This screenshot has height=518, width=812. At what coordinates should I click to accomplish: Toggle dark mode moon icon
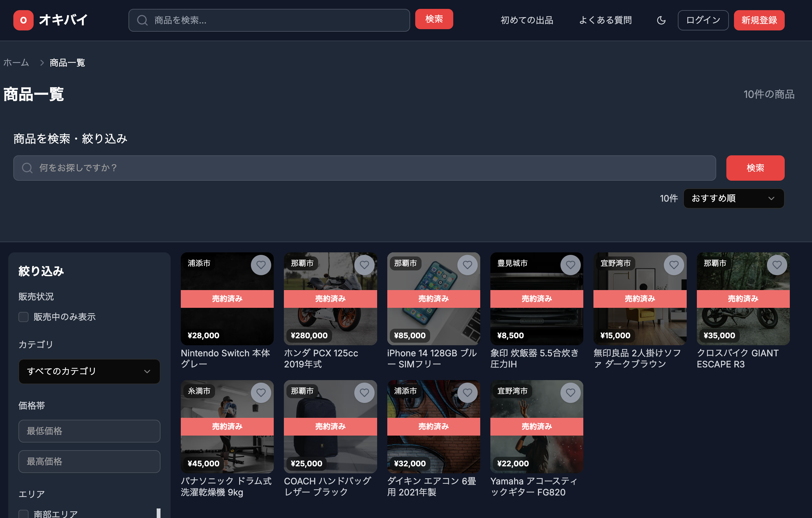661,20
